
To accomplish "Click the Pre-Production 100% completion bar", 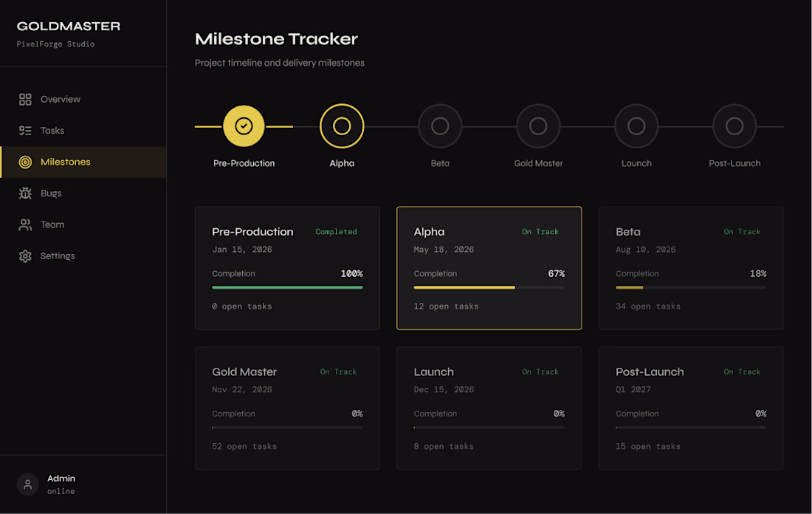I will click(287, 287).
